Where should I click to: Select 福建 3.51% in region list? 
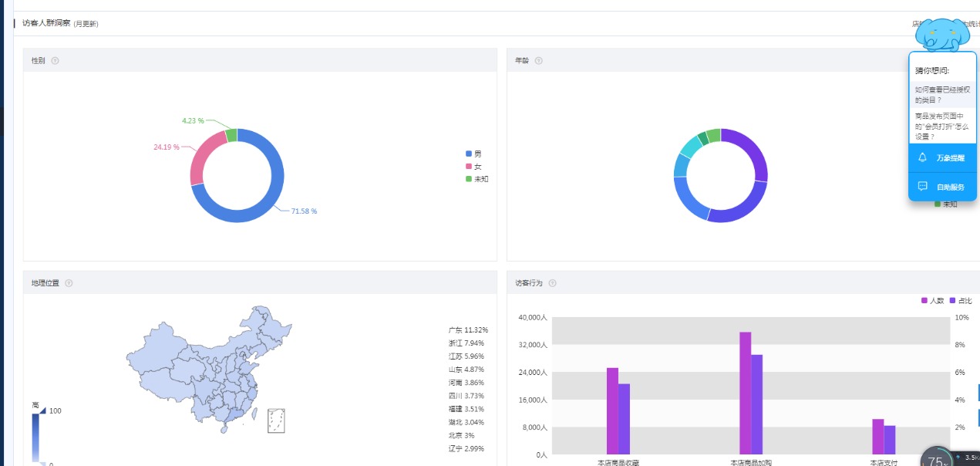[x=466, y=409]
